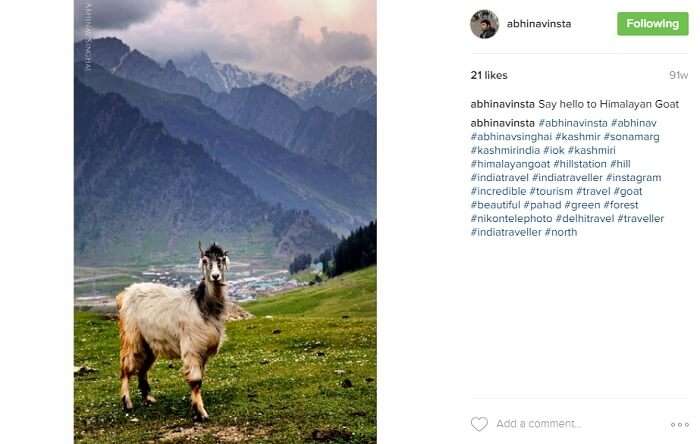Open the three-dot more options menu

(x=679, y=424)
